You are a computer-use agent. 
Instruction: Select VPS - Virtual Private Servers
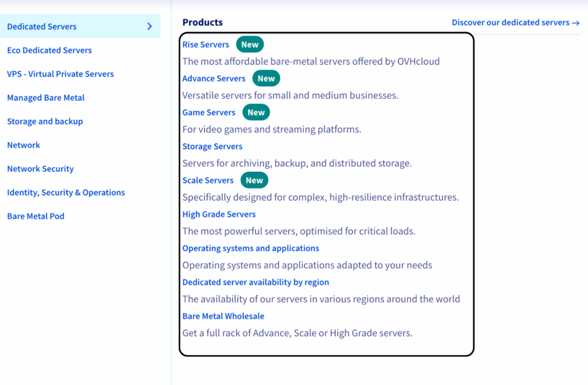60,74
